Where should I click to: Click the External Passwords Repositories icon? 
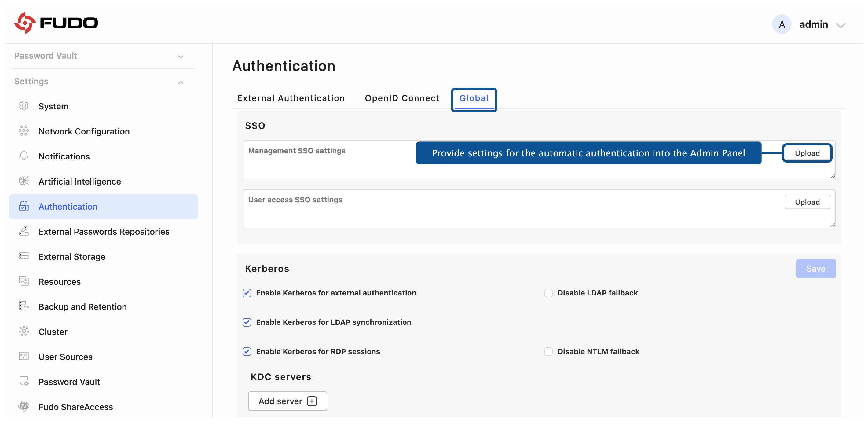(x=24, y=231)
